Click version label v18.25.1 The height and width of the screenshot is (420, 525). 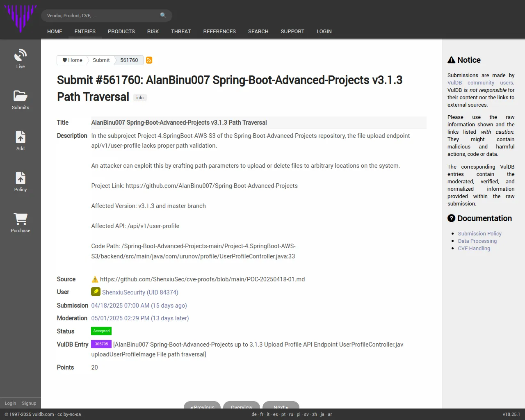tap(511, 414)
